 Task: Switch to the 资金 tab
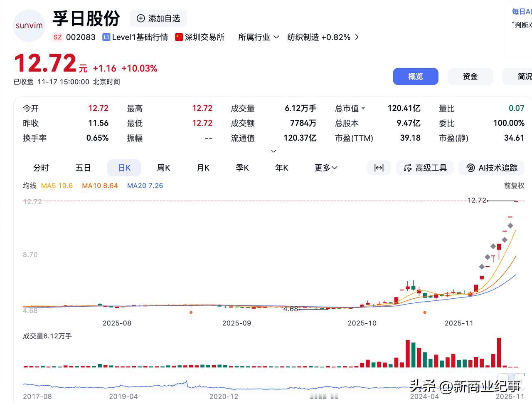tap(470, 77)
